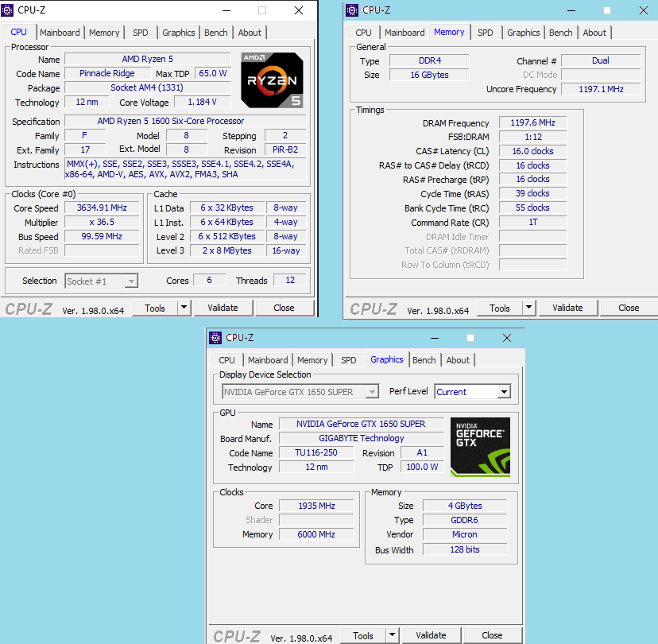Click Channel # value Dual
Screen dimensions: 658x644
click(x=601, y=60)
